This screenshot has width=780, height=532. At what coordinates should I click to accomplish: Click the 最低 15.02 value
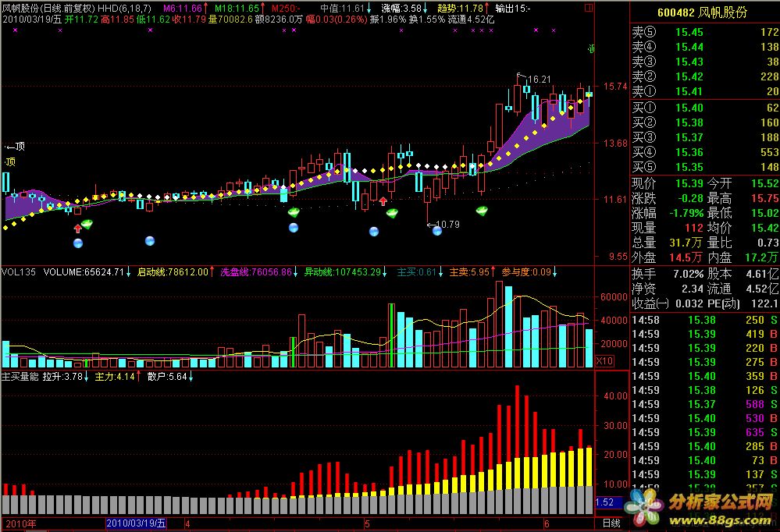743,213
